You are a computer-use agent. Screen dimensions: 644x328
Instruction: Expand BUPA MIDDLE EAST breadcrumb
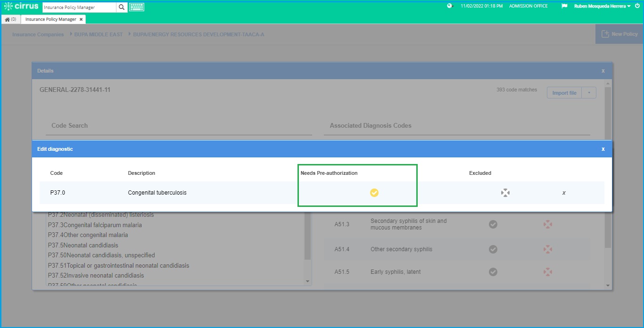coord(99,34)
